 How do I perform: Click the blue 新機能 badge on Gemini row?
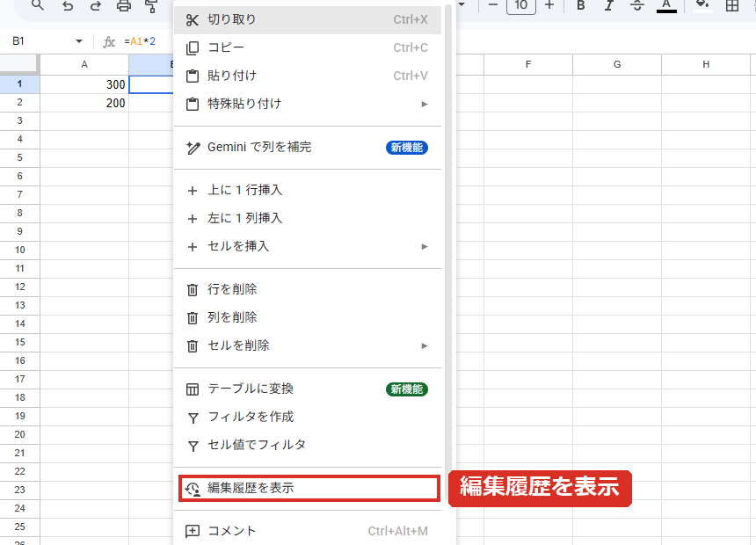407,148
